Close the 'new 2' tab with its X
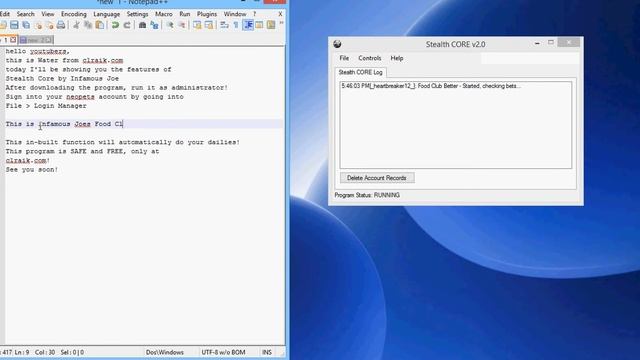Viewport: 640px width, 360px height. (x=48, y=40)
